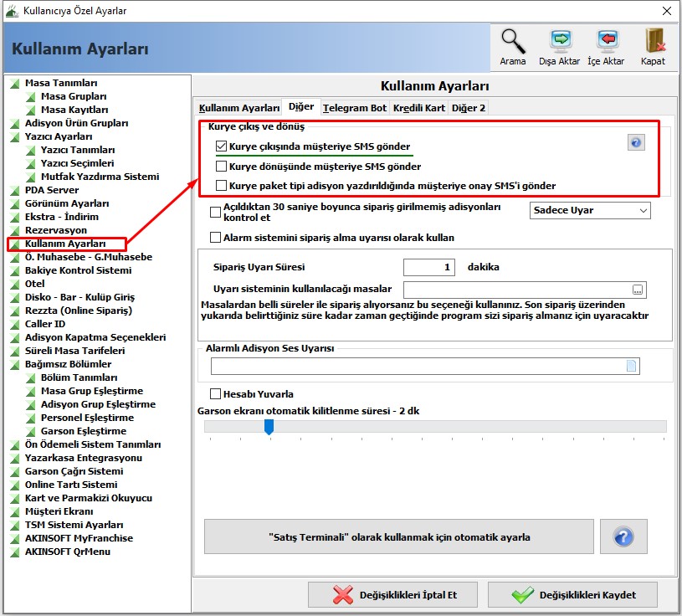The height and width of the screenshot is (616, 682).
Task: Select Süreli Masa Tarifeleri tree item
Action: point(74,351)
